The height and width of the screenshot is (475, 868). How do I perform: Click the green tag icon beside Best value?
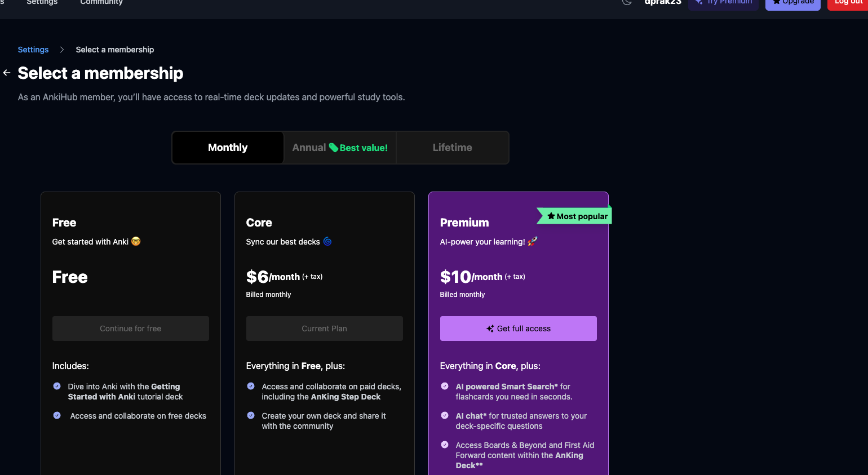pos(334,148)
